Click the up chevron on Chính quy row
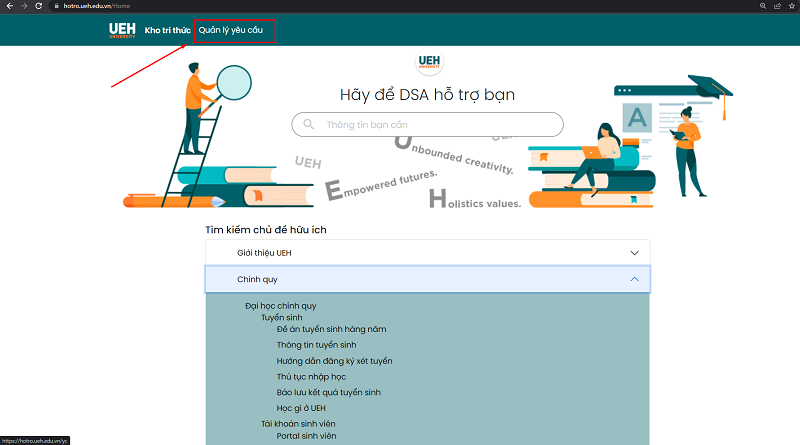 [x=634, y=279]
